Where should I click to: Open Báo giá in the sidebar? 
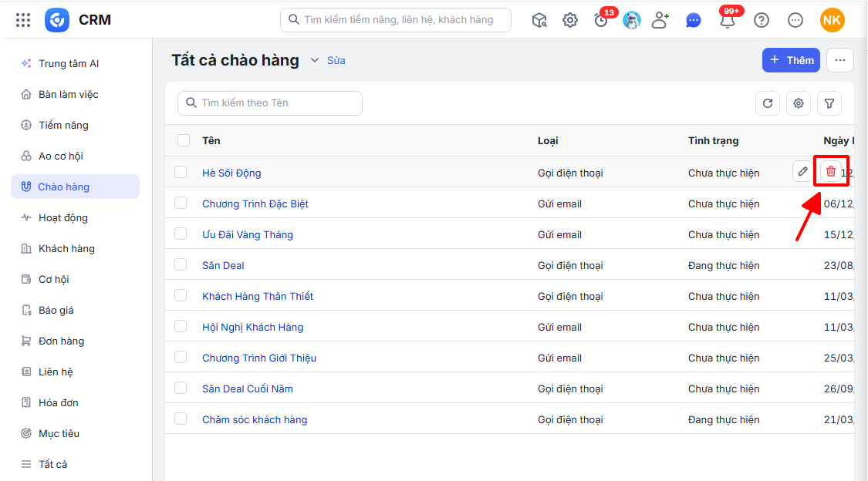(x=56, y=310)
